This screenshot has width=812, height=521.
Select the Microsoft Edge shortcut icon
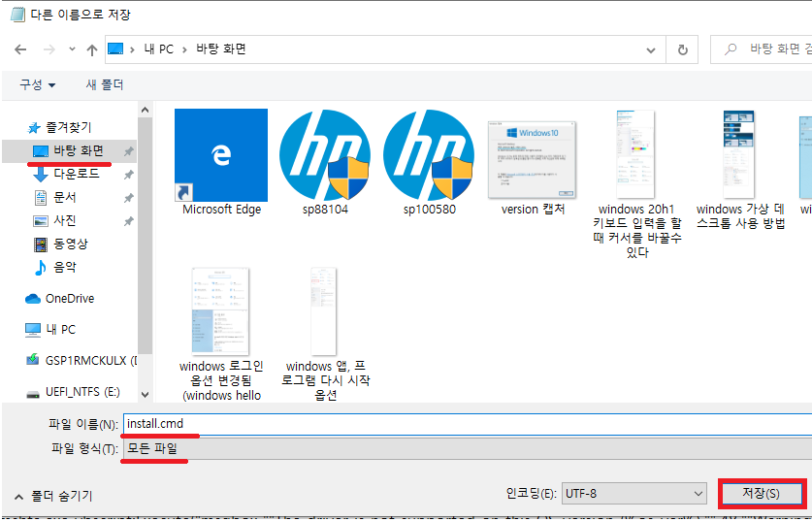coord(221,155)
